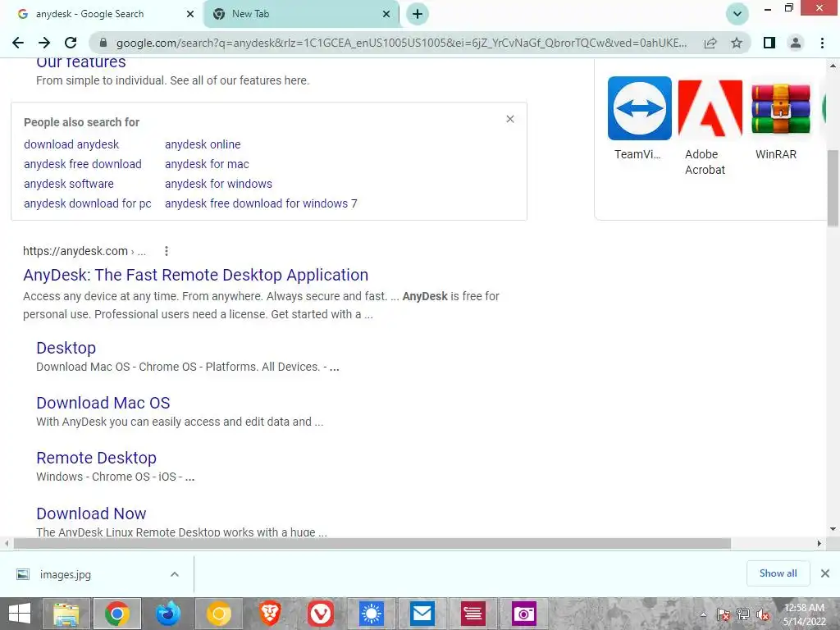The image size is (840, 630).
Task: Share this page from the address bar
Action: pos(710,43)
